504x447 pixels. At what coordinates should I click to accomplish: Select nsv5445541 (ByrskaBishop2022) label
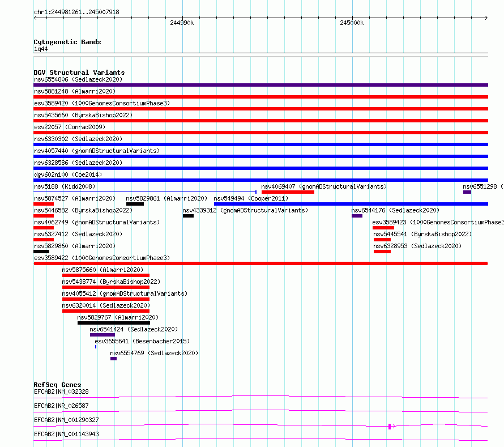click(x=422, y=234)
